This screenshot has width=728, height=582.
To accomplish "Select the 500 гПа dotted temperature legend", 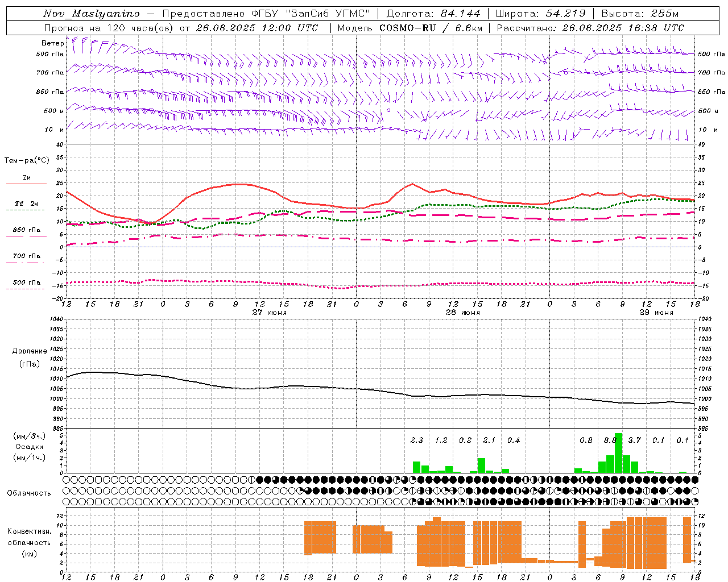I will [26, 285].
